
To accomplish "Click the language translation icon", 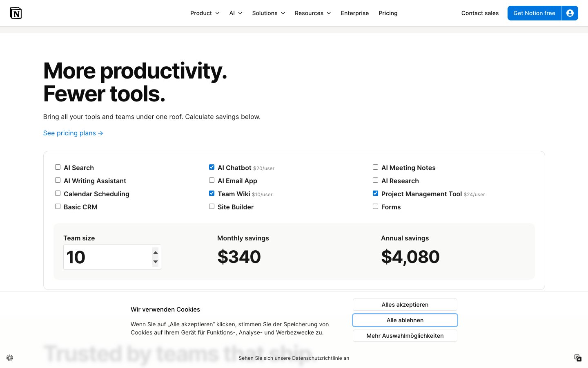I will (x=578, y=358).
